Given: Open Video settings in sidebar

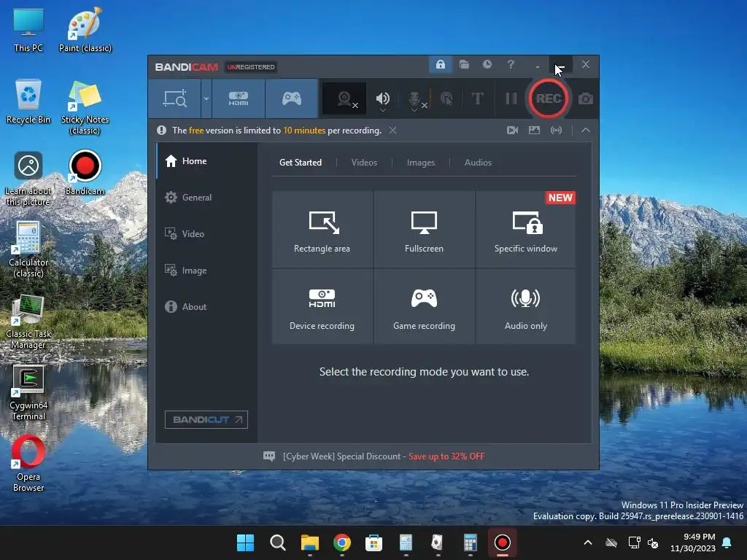Looking at the screenshot, I should click(206, 234).
